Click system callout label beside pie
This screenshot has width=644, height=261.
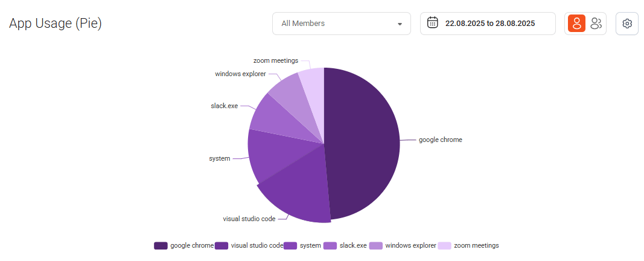(x=219, y=158)
